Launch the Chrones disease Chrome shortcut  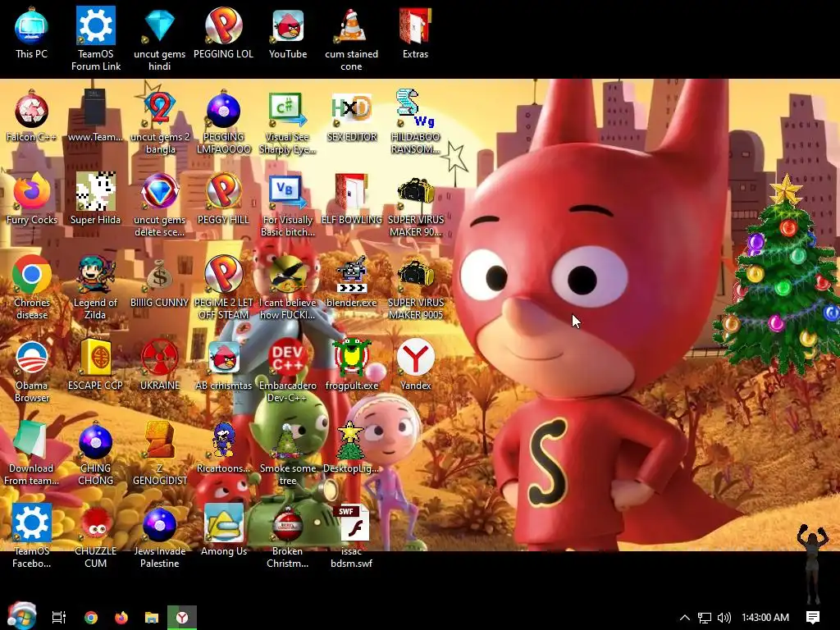[32, 288]
